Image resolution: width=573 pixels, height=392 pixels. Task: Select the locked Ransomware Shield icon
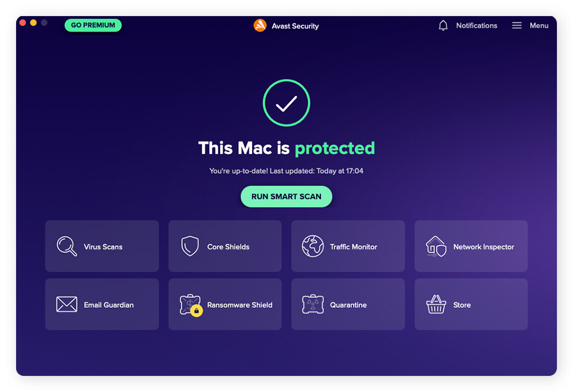point(191,305)
